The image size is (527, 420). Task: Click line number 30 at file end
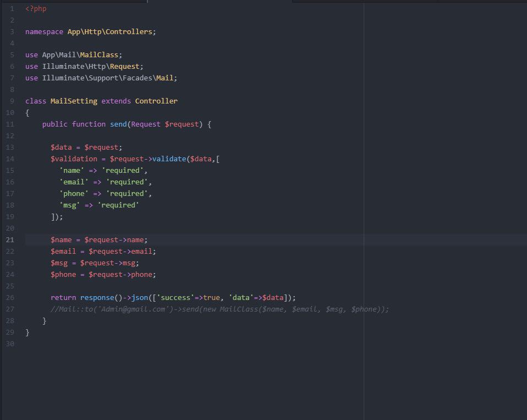[10, 343]
